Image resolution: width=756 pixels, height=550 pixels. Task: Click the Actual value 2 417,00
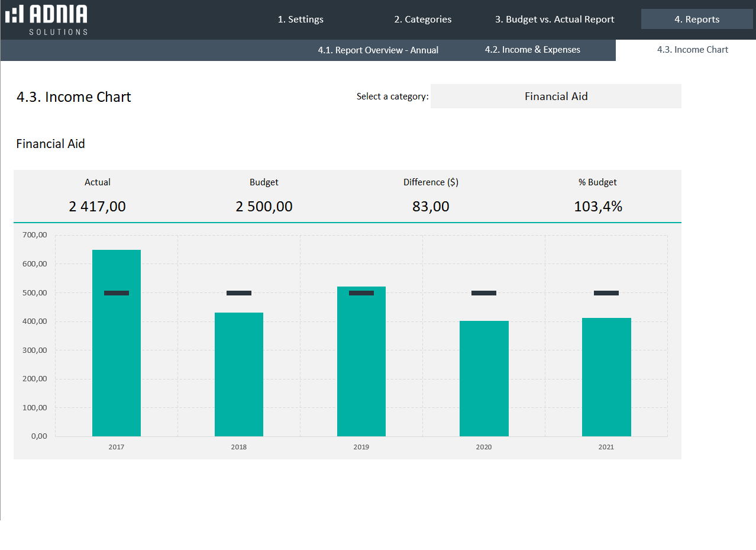coord(98,207)
